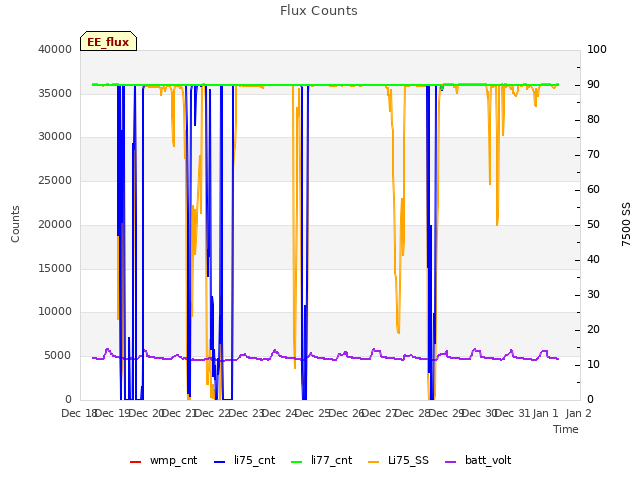Click the EE_flux label tag
Viewport: 640px width, 480px height.
point(108,41)
